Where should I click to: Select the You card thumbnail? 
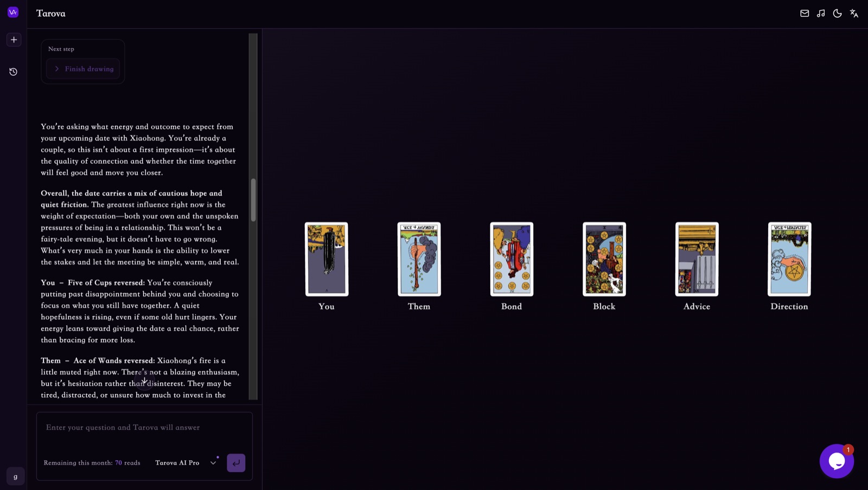coord(327,259)
